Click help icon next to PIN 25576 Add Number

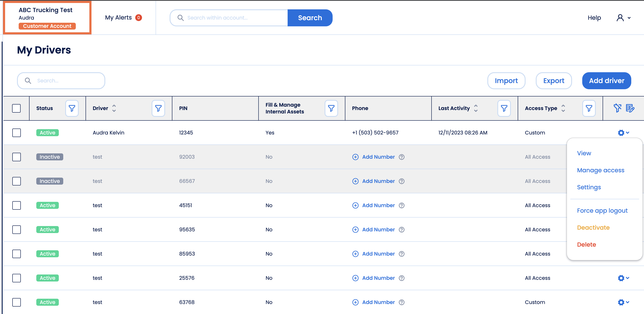[402, 278]
